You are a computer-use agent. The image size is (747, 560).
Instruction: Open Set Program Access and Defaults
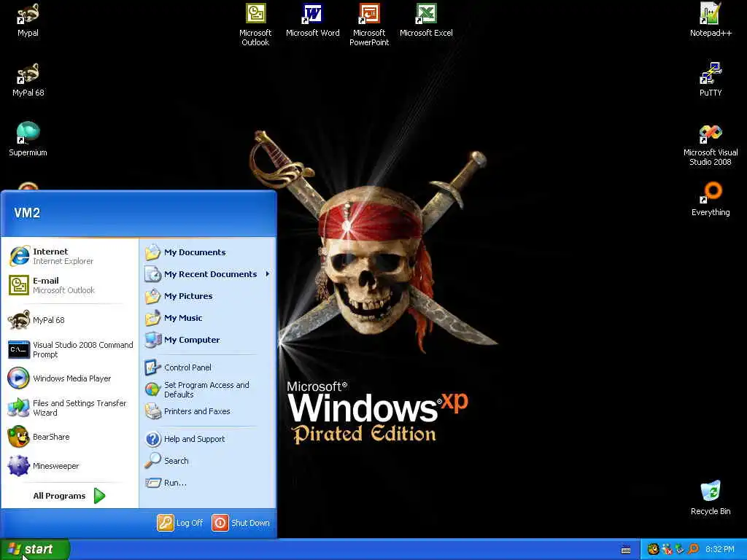tap(208, 389)
